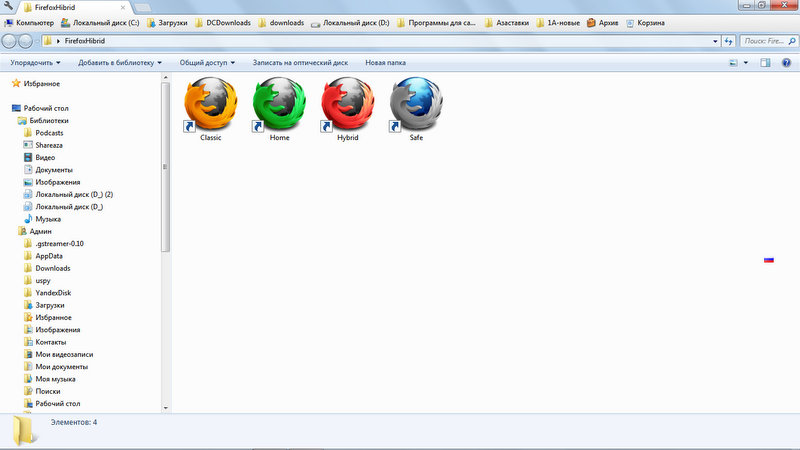Open the downloads bookmark folder

281,23
